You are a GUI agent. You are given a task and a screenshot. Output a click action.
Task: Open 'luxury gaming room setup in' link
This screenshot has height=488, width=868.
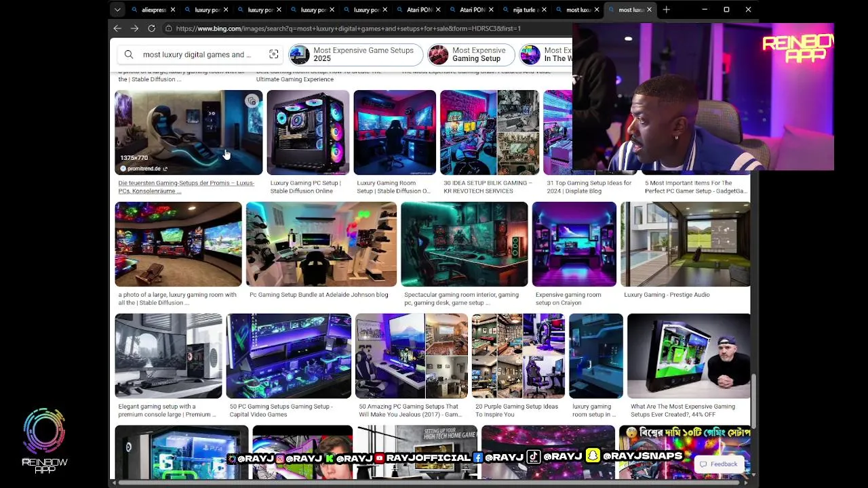(x=594, y=410)
